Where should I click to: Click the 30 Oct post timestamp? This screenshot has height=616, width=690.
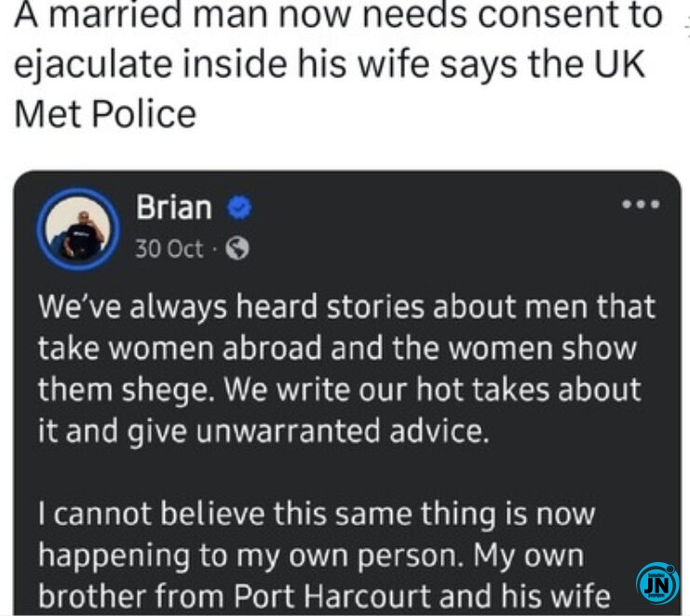pos(169,249)
